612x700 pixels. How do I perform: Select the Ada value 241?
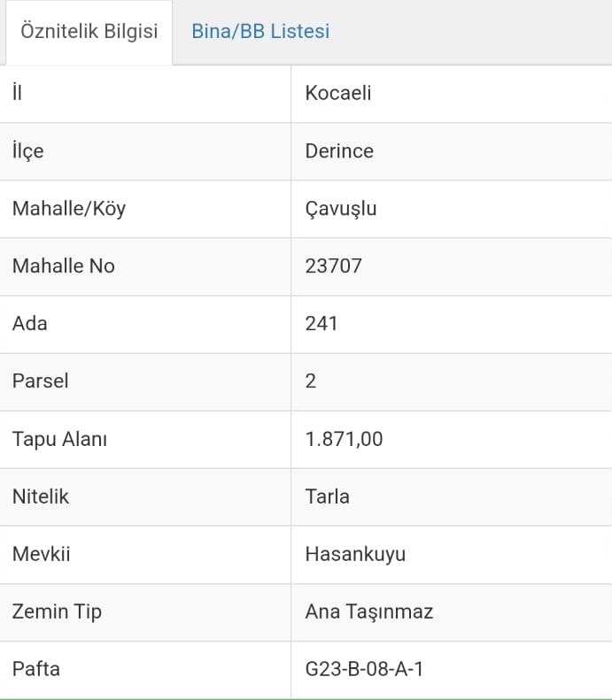tap(321, 324)
